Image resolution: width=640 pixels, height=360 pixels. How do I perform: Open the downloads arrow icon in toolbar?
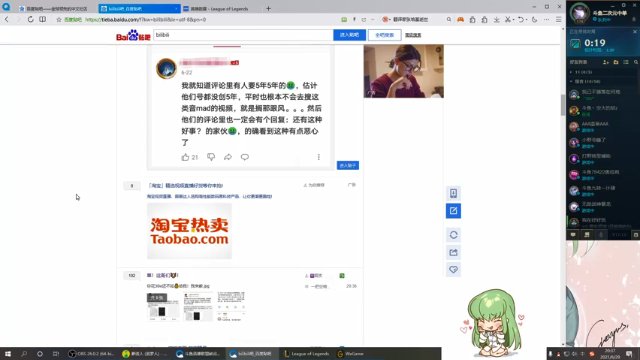pos(496,20)
